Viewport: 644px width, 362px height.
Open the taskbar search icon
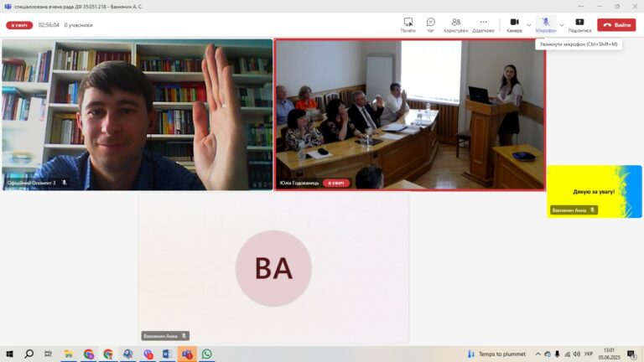click(29, 354)
